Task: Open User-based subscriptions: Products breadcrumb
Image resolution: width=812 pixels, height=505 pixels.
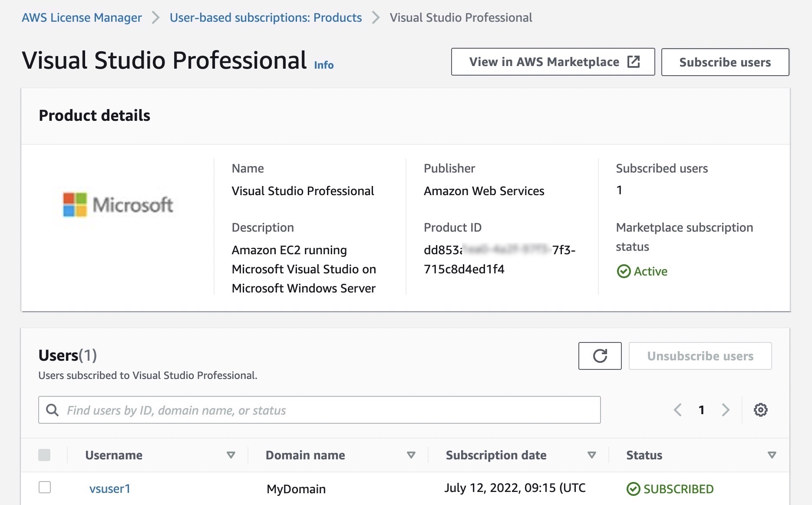Action: 266,17
